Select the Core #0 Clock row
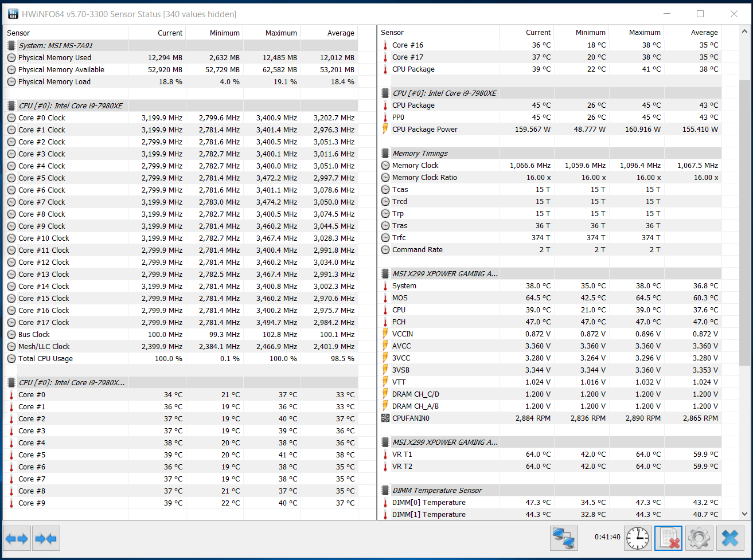This screenshot has height=560, width=753. pyautogui.click(x=181, y=118)
